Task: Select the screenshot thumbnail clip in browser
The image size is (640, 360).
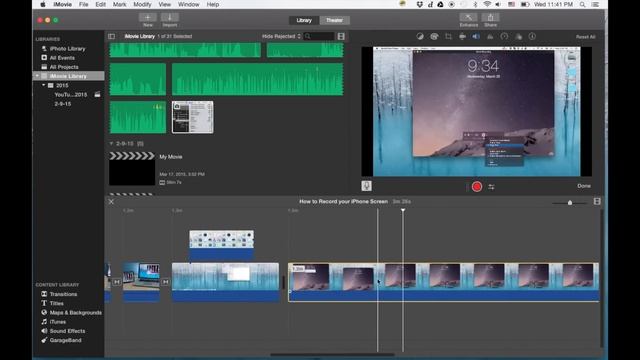Action: pyautogui.click(x=193, y=117)
